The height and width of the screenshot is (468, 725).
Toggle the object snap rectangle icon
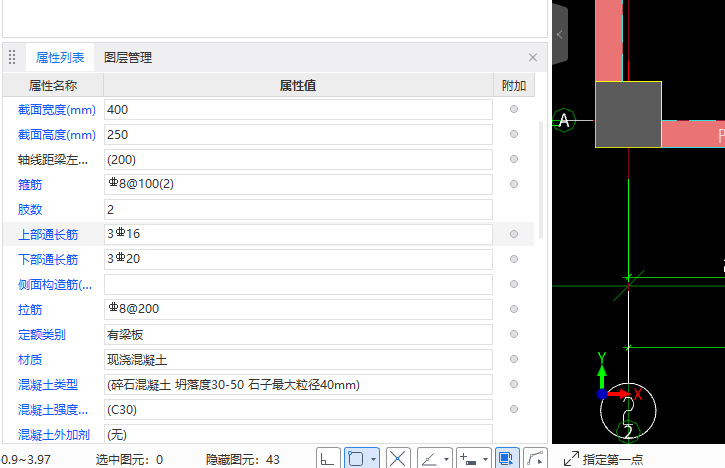tap(356, 459)
